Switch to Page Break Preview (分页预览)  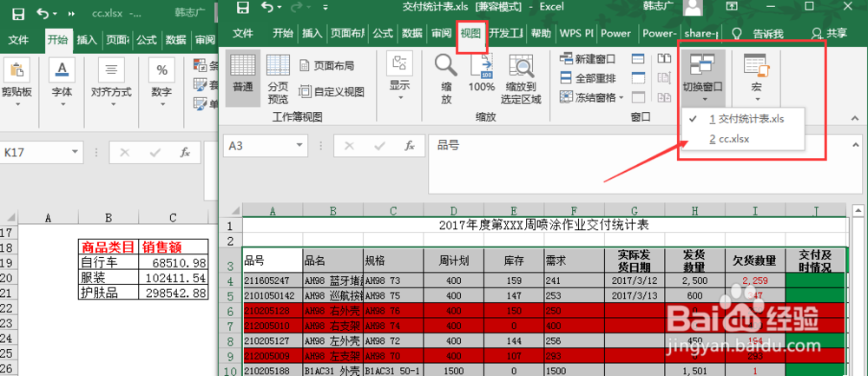(x=279, y=78)
